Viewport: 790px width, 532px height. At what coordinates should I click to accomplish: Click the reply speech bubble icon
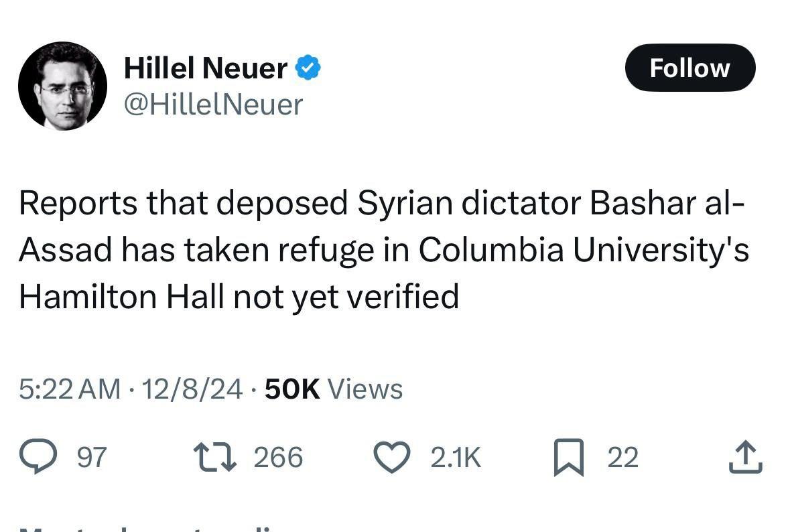(x=40, y=457)
